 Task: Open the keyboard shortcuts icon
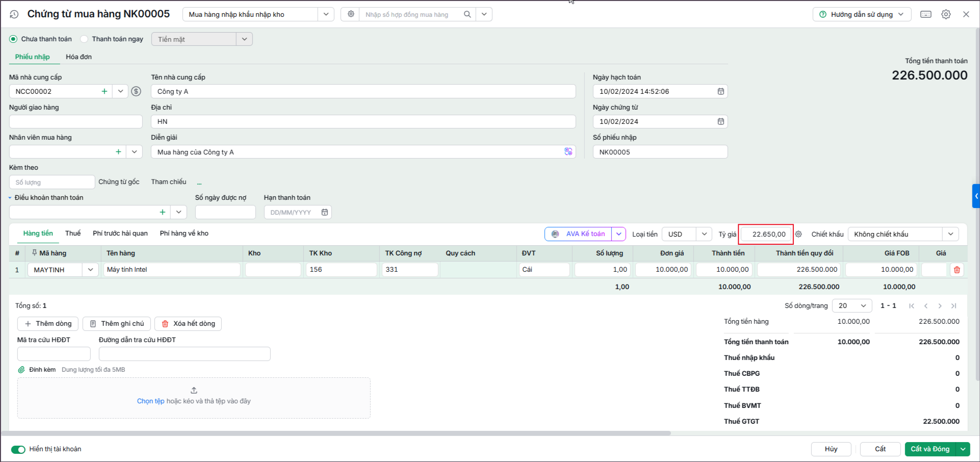(926, 14)
